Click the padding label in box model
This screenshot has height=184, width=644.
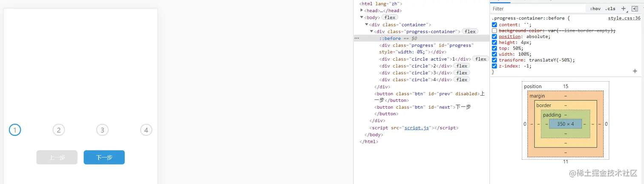tap(552, 115)
